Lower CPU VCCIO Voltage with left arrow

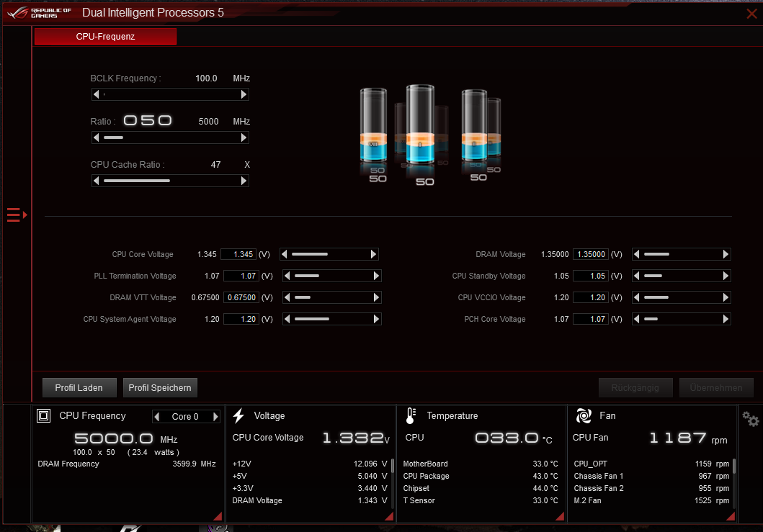[636, 297]
